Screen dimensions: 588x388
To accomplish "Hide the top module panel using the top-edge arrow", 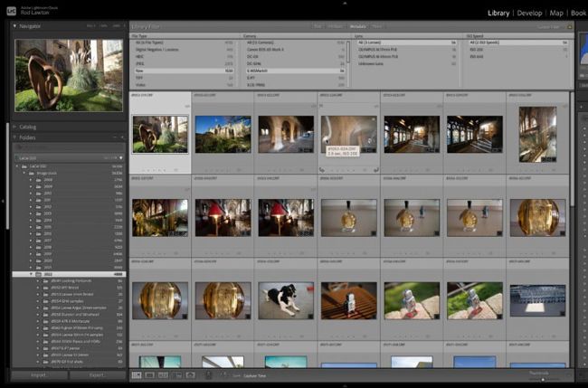I will tap(345, 3).
